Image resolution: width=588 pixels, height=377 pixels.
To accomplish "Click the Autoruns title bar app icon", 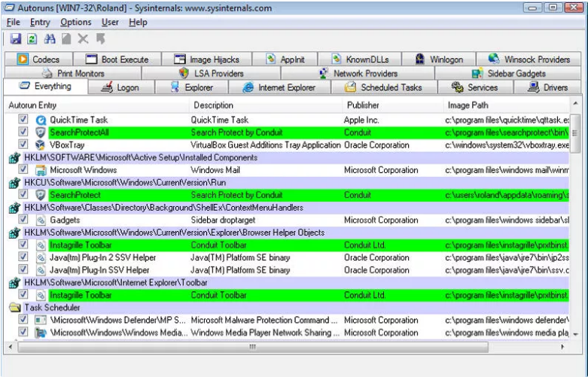I will [9, 8].
